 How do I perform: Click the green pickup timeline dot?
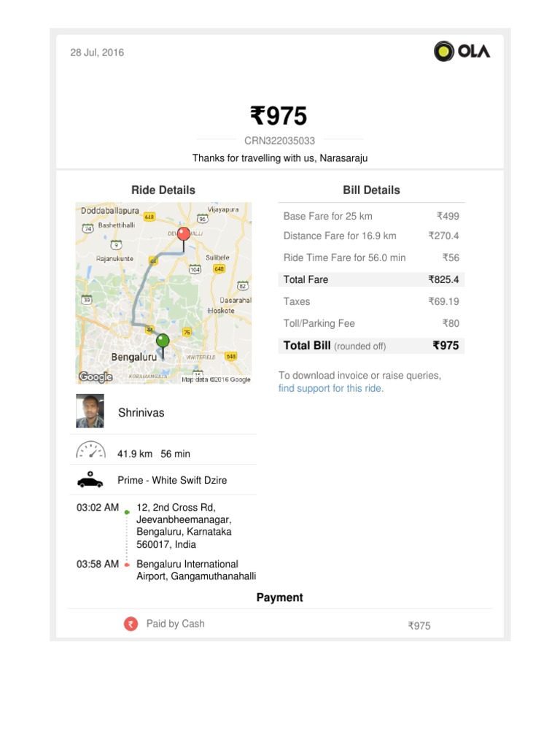pos(127,512)
